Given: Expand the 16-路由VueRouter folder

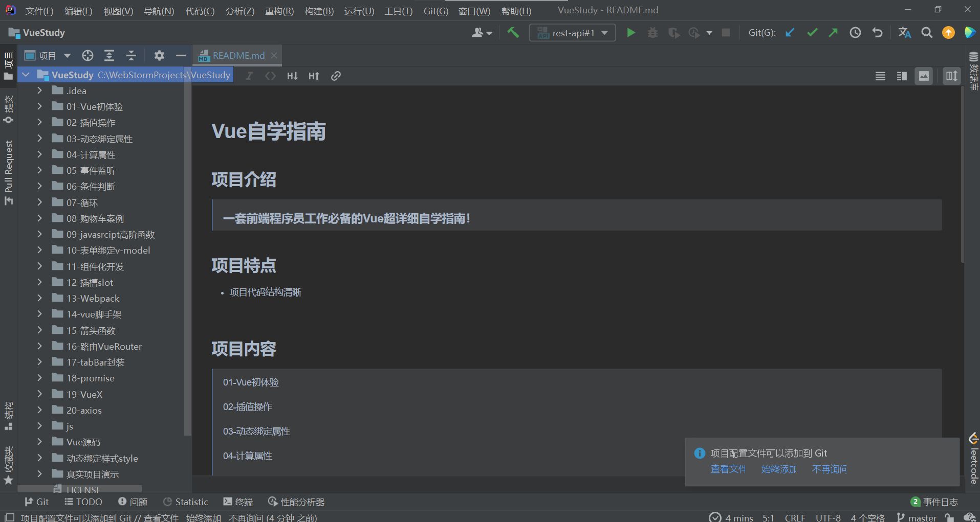Looking at the screenshot, I should 39,346.
